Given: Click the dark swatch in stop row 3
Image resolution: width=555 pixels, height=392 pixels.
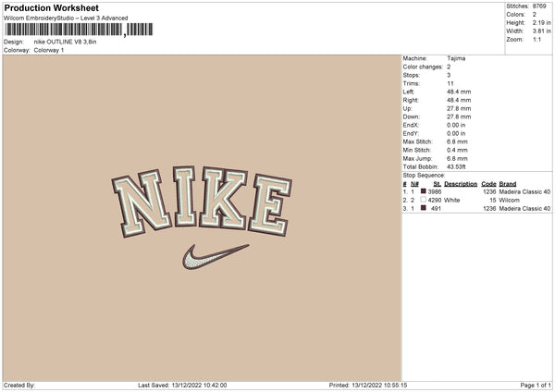Looking at the screenshot, I should (x=423, y=208).
